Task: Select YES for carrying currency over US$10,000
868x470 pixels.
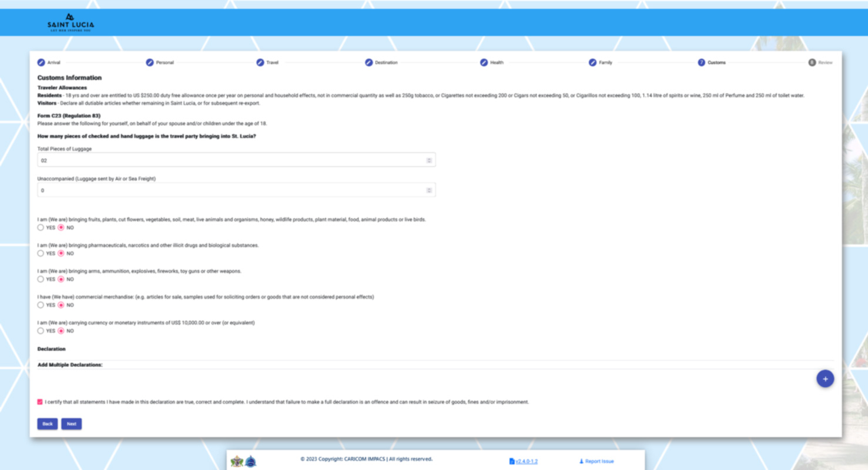Action: [x=41, y=331]
